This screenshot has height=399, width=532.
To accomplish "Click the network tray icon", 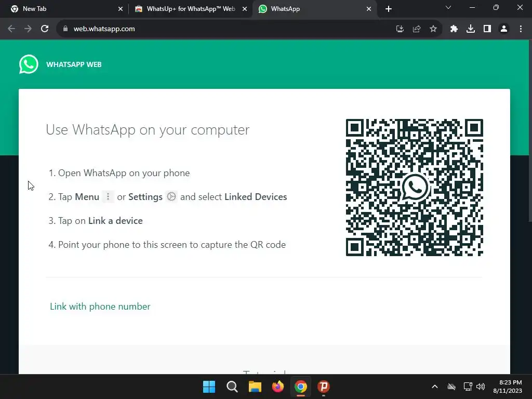I will coord(468,387).
